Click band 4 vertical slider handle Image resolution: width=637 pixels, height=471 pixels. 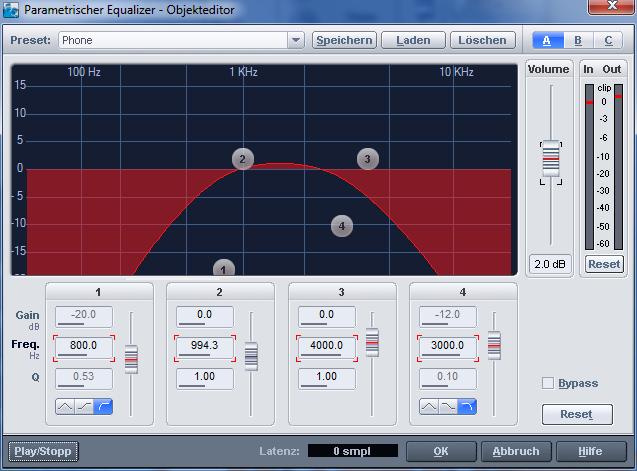(x=494, y=345)
